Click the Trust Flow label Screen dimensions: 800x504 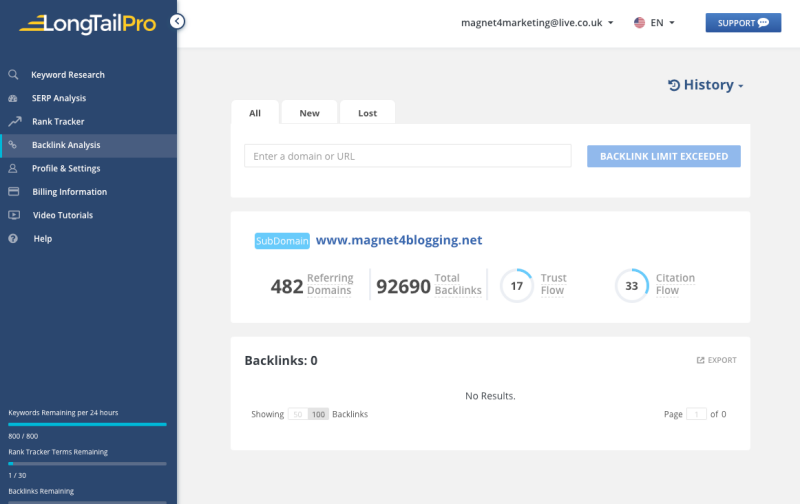pos(554,284)
